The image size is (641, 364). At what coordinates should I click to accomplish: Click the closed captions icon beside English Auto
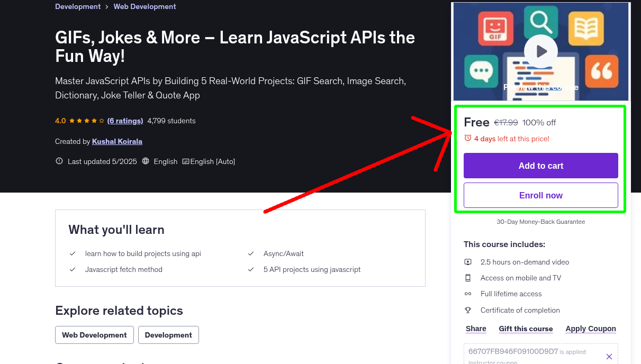[x=186, y=161]
